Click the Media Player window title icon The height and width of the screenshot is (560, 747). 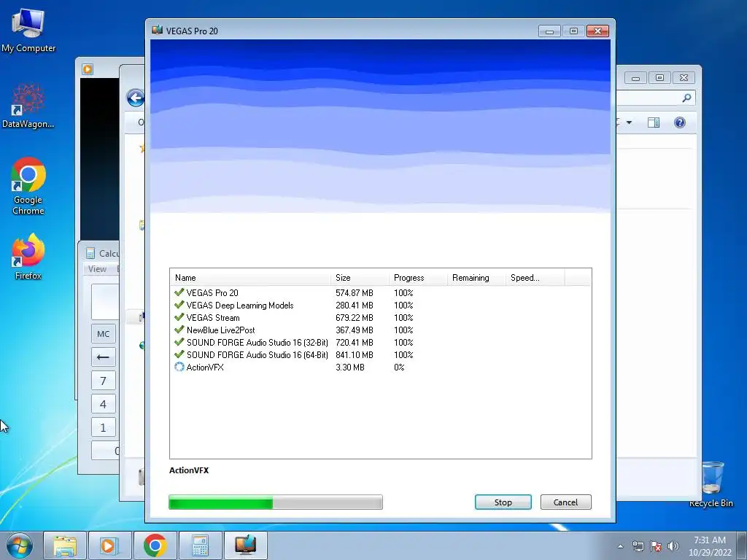pyautogui.click(x=88, y=69)
